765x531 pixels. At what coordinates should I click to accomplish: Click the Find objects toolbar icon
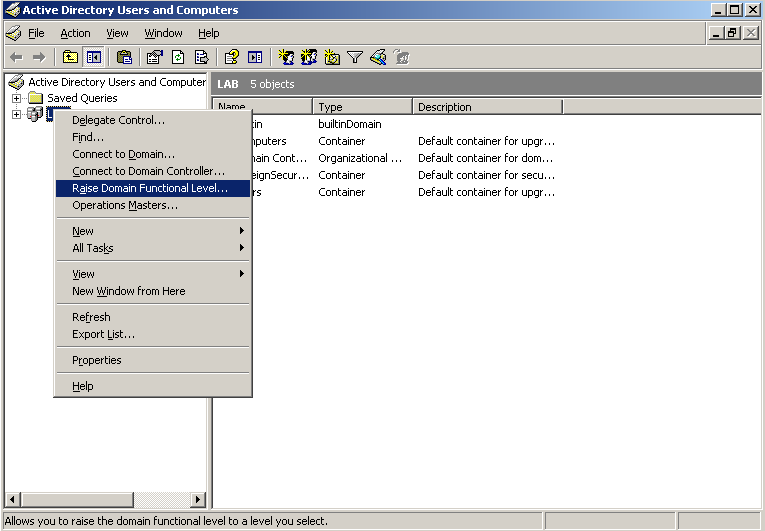click(378, 58)
